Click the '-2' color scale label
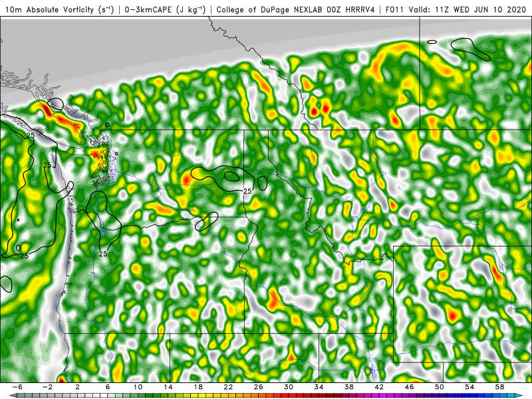Screen dimensions: 532x399 pyautogui.click(x=47, y=387)
